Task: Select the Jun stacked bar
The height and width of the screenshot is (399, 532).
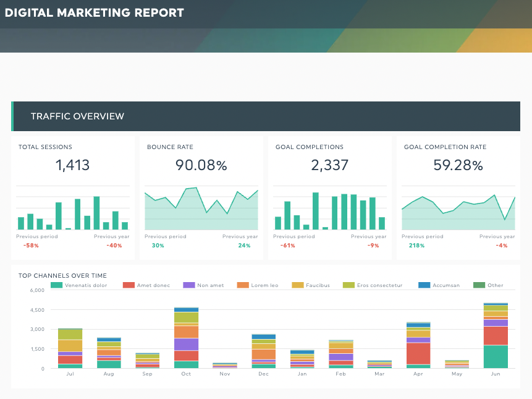Action: (496, 335)
